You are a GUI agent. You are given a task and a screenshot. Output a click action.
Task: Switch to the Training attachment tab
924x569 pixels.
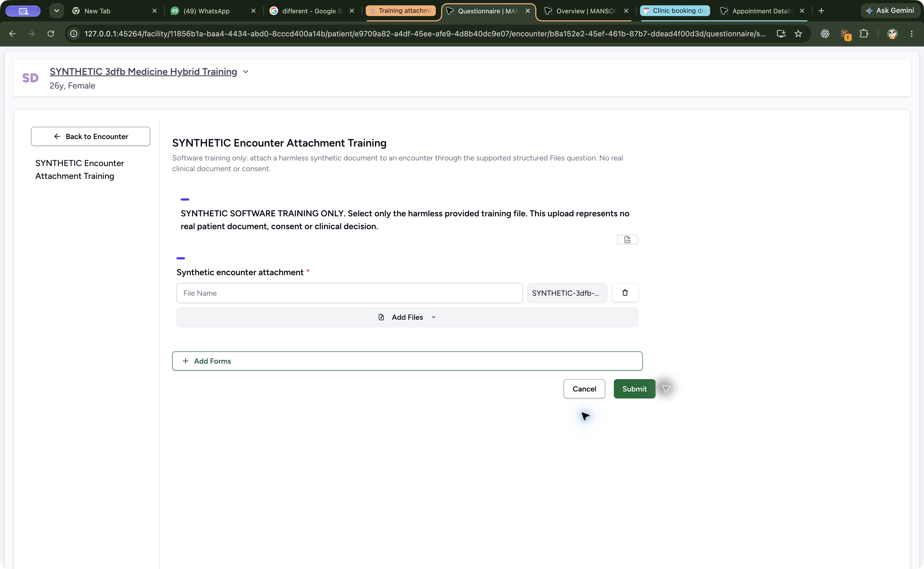click(x=401, y=11)
